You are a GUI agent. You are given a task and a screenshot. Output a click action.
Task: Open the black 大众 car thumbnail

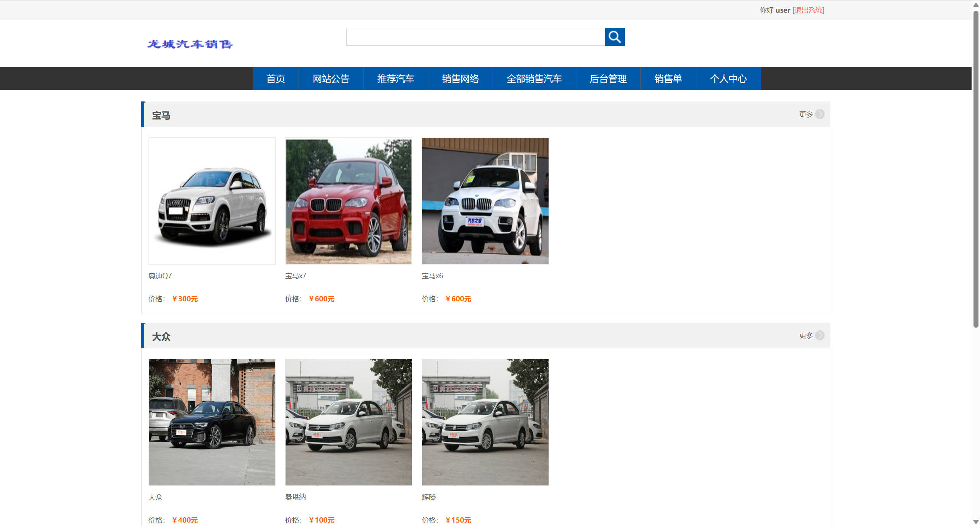click(212, 422)
